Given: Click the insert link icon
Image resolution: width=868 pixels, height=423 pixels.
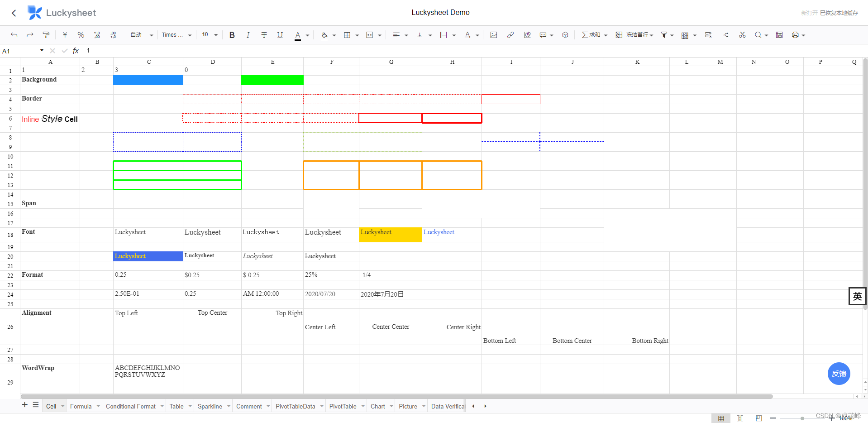Looking at the screenshot, I should 510,35.
